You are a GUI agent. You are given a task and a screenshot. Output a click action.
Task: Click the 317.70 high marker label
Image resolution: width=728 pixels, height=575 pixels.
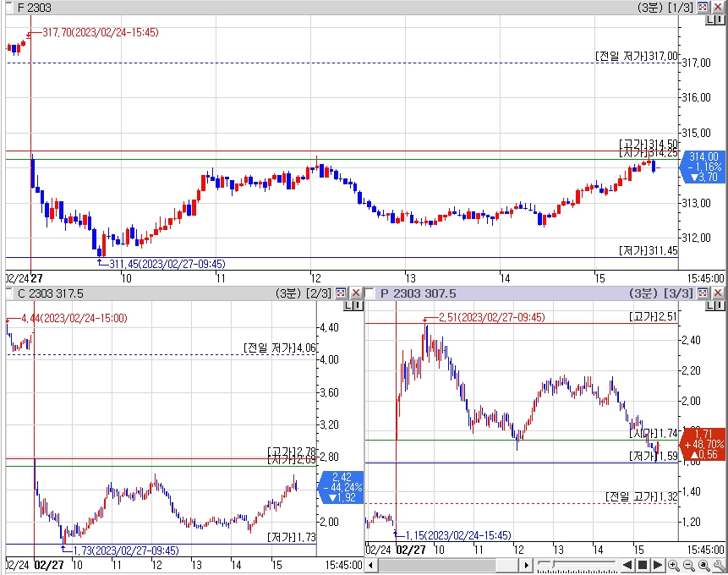click(x=101, y=32)
